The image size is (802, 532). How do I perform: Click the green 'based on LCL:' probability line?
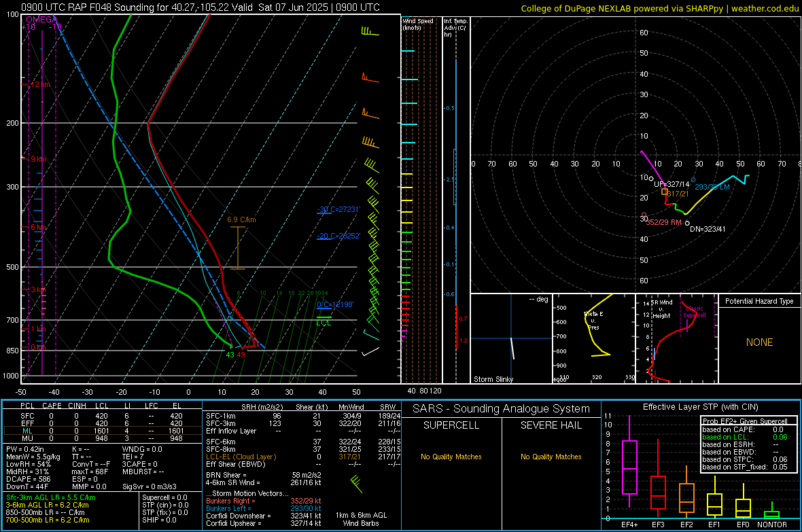(x=745, y=437)
